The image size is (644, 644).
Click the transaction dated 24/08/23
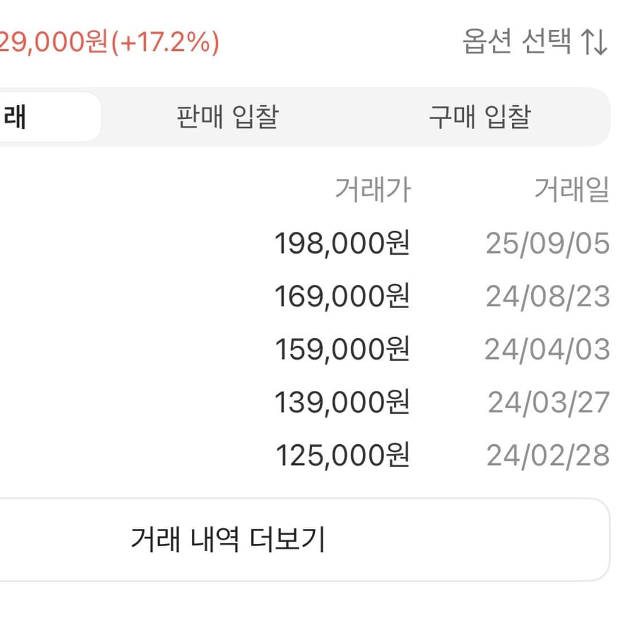pos(548,297)
